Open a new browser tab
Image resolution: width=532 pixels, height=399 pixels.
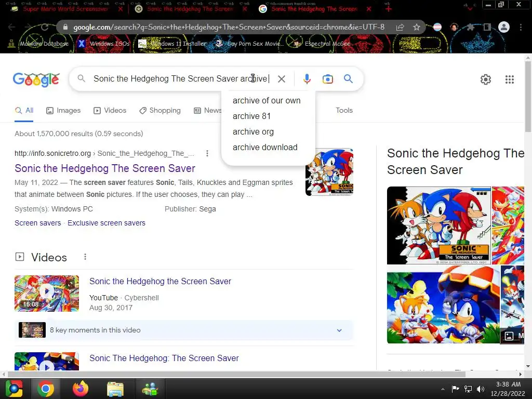(389, 9)
